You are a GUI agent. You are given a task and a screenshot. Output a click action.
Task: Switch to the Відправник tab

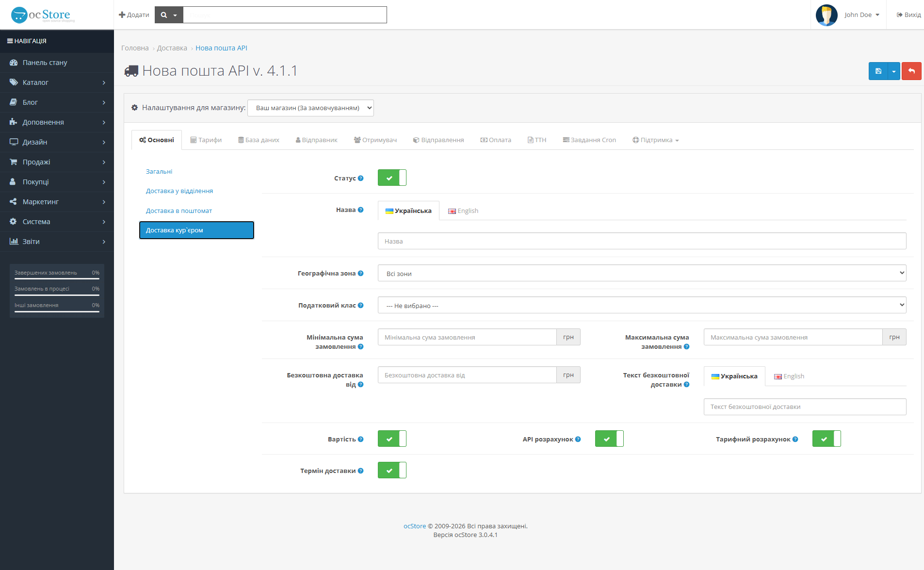[x=316, y=140]
